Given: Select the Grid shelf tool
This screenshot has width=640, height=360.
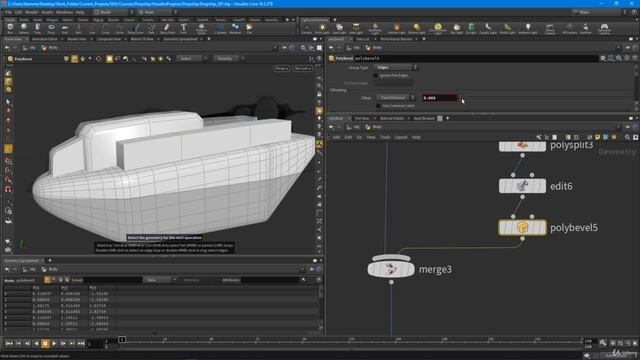Looking at the screenshot, I should 64,28.
